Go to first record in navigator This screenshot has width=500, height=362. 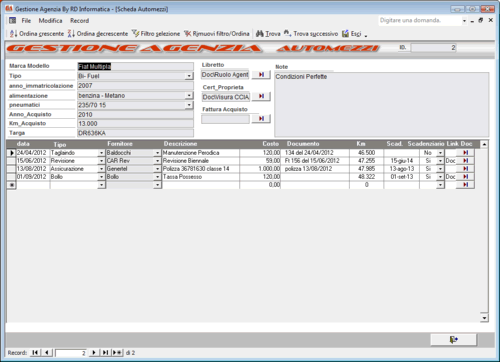click(35, 353)
